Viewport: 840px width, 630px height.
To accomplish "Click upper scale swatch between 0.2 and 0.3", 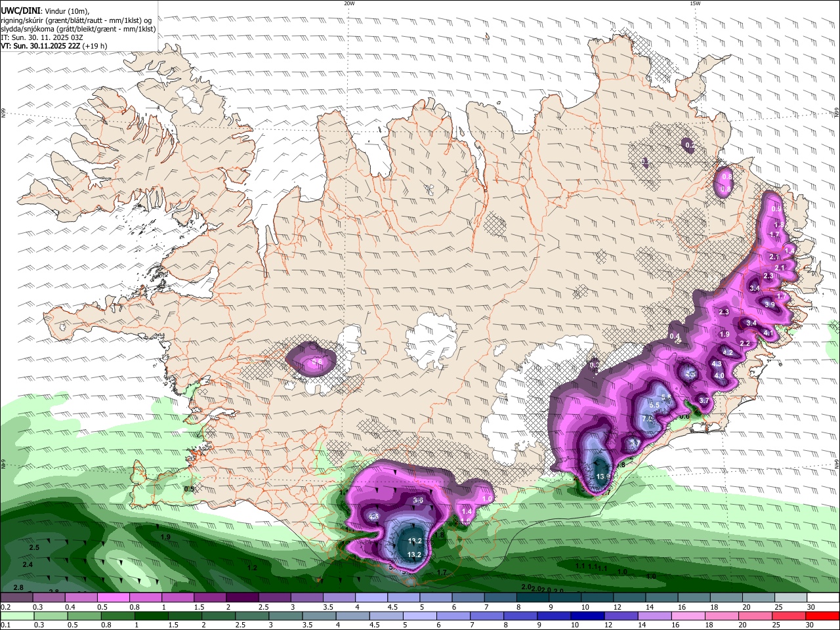I will [x=16, y=598].
